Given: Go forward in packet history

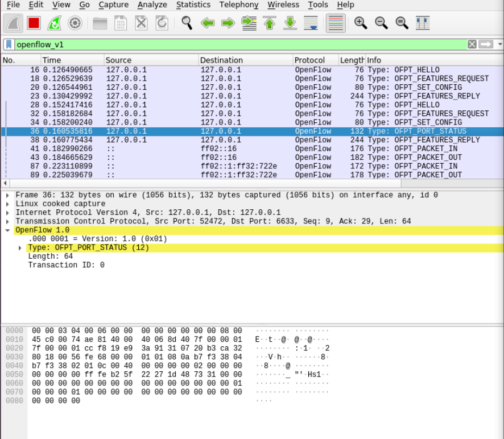Looking at the screenshot, I should pos(228,23).
